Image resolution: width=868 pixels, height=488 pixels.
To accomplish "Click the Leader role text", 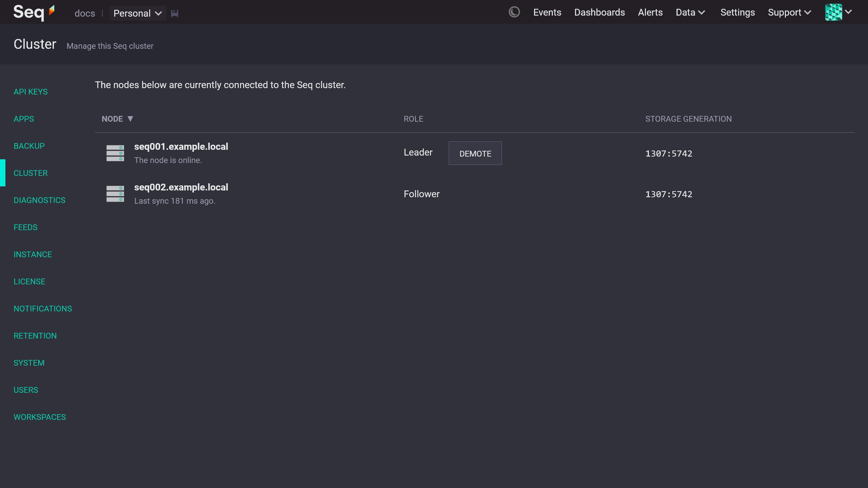I will tap(418, 152).
